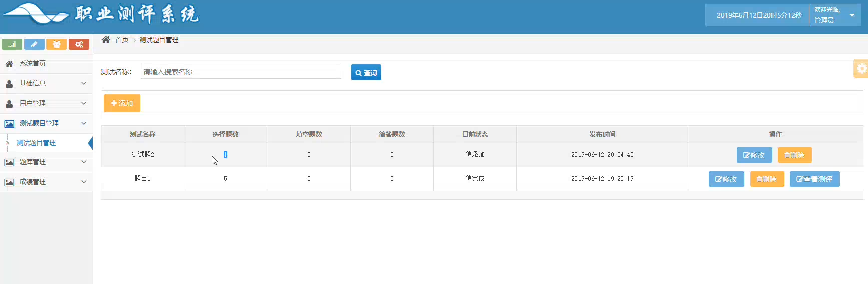The width and height of the screenshot is (868, 284).
Task: Click the 用户管理 user icon
Action: [9, 104]
